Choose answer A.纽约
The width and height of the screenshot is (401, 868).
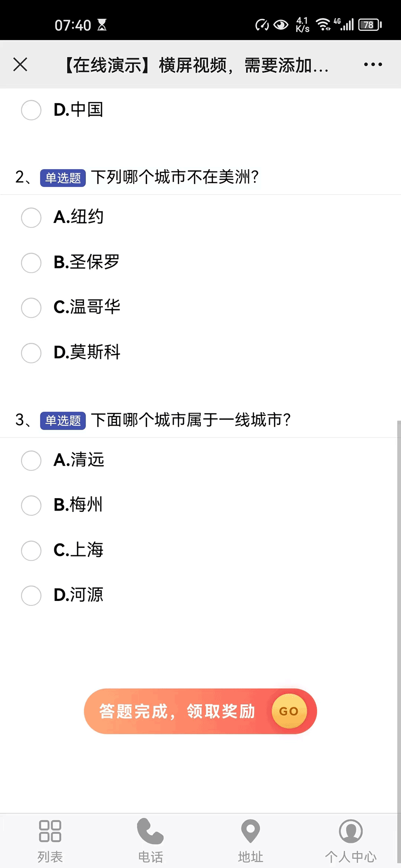coord(31,218)
